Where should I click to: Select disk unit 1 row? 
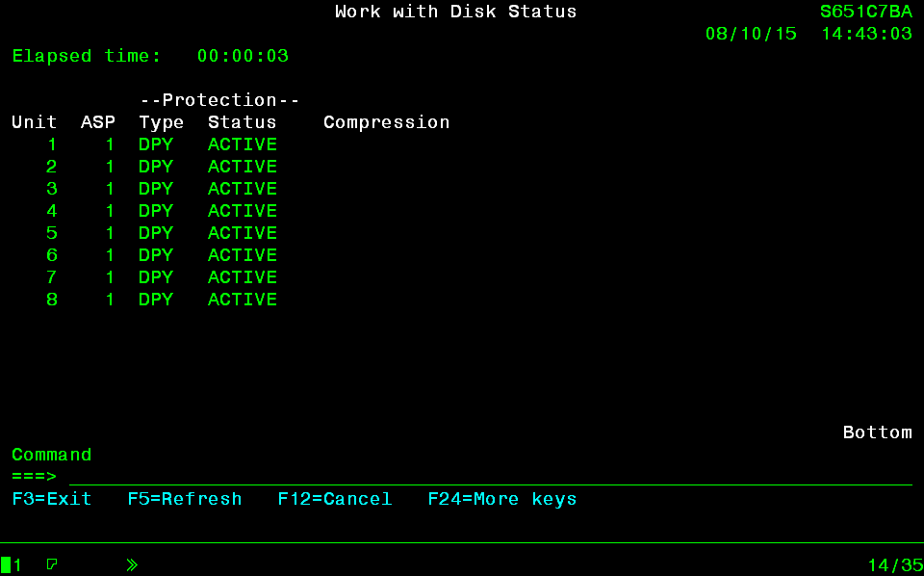(52, 144)
